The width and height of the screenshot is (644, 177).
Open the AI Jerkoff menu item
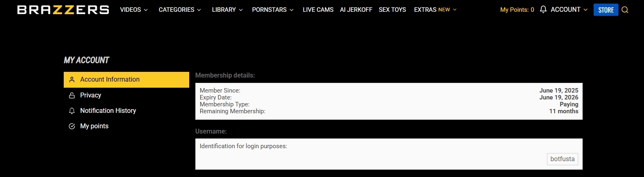click(356, 10)
